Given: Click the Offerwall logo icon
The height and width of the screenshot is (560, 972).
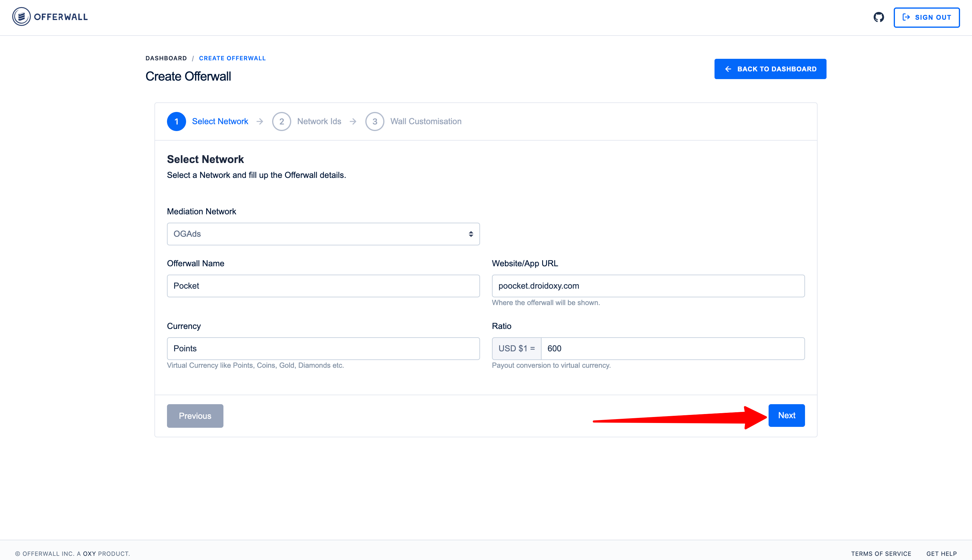Looking at the screenshot, I should (21, 17).
